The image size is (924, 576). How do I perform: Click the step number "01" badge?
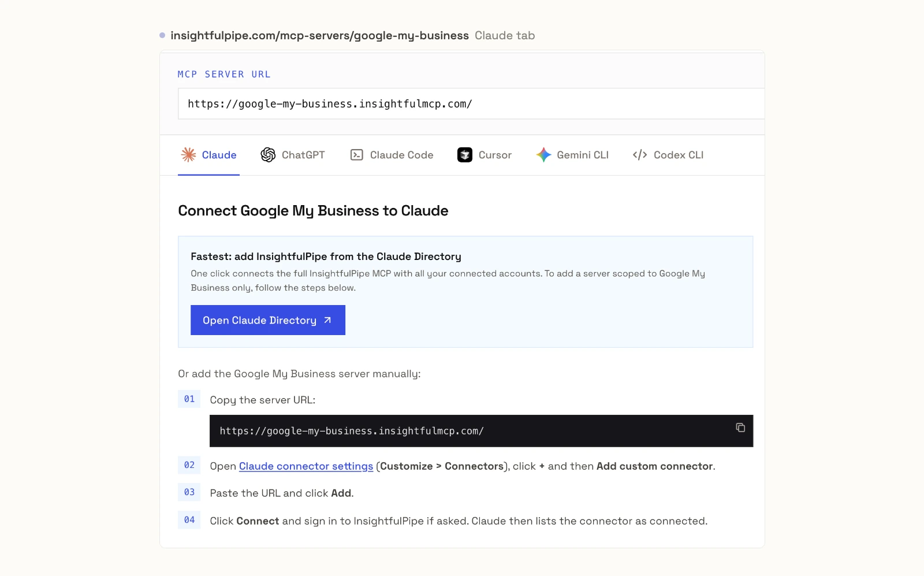tap(189, 399)
